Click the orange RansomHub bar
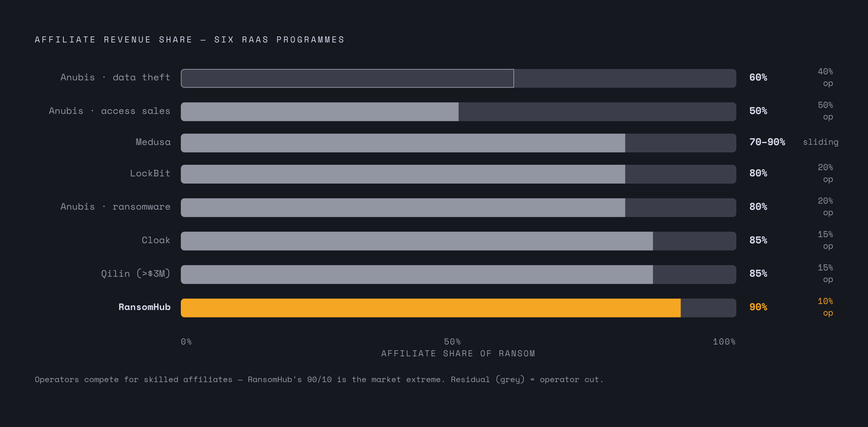This screenshot has width=868, height=427. pos(431,308)
